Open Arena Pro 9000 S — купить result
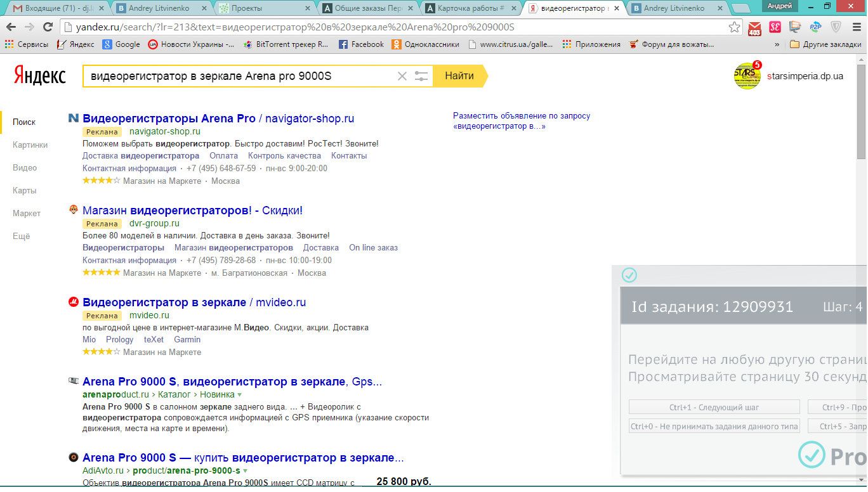 (x=243, y=458)
